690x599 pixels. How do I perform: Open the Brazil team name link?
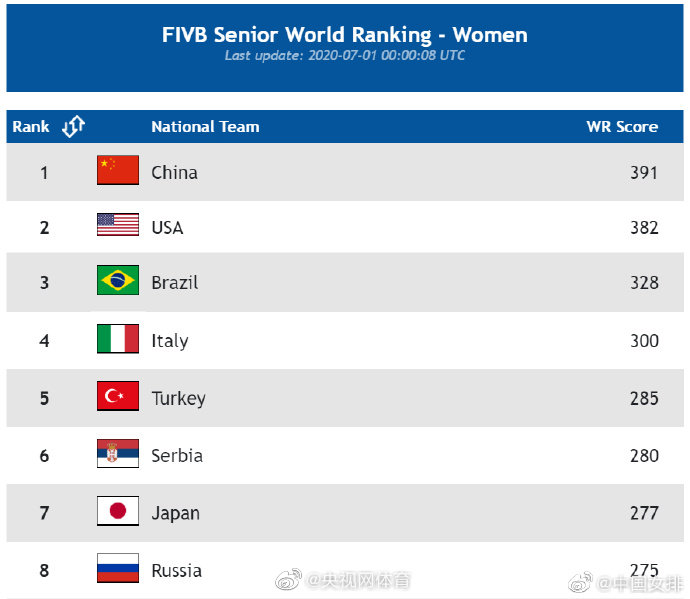pos(175,283)
